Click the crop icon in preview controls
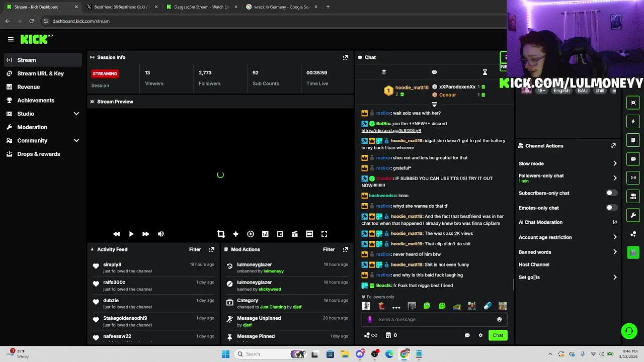Image resolution: width=644 pixels, height=362 pixels. click(221, 234)
